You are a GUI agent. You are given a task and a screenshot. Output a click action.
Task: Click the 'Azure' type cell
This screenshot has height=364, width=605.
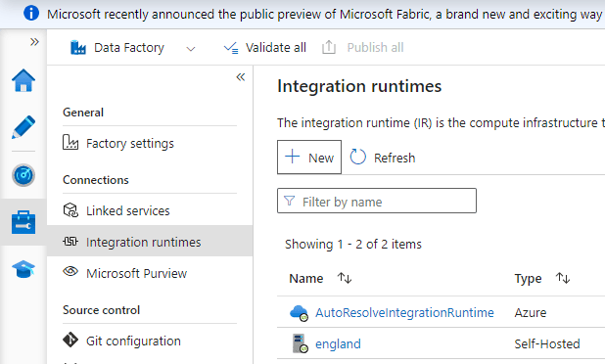coord(531,312)
